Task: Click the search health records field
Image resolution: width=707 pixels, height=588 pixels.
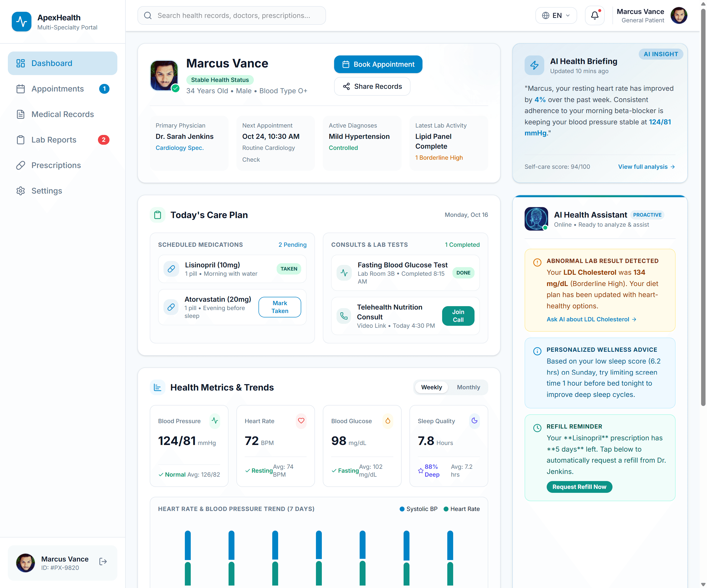Action: [232, 15]
